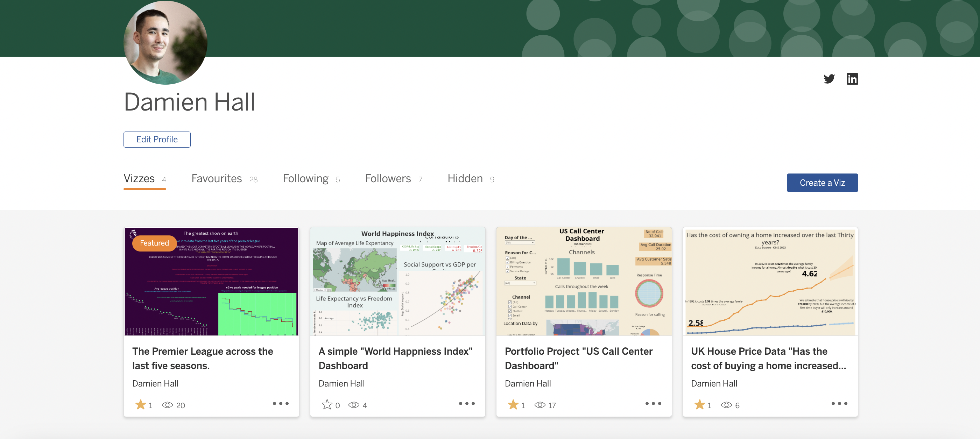Screen dimensions: 980x439
Task: Open the Twitter profile icon
Action: point(829,79)
